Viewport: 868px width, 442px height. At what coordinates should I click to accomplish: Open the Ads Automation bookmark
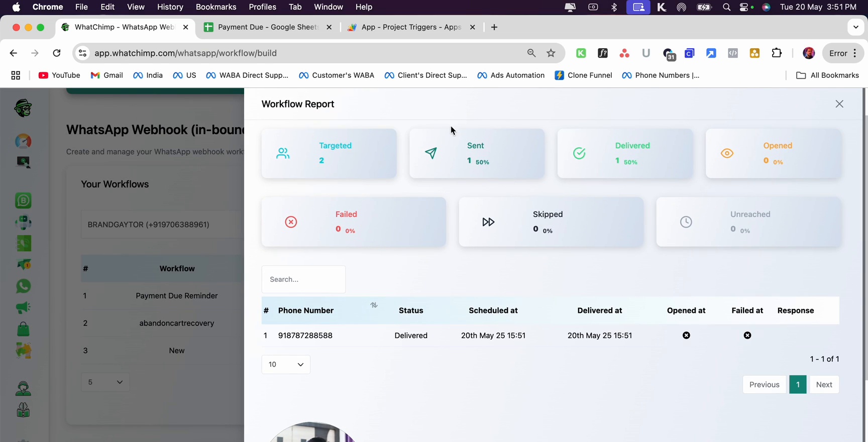click(511, 75)
